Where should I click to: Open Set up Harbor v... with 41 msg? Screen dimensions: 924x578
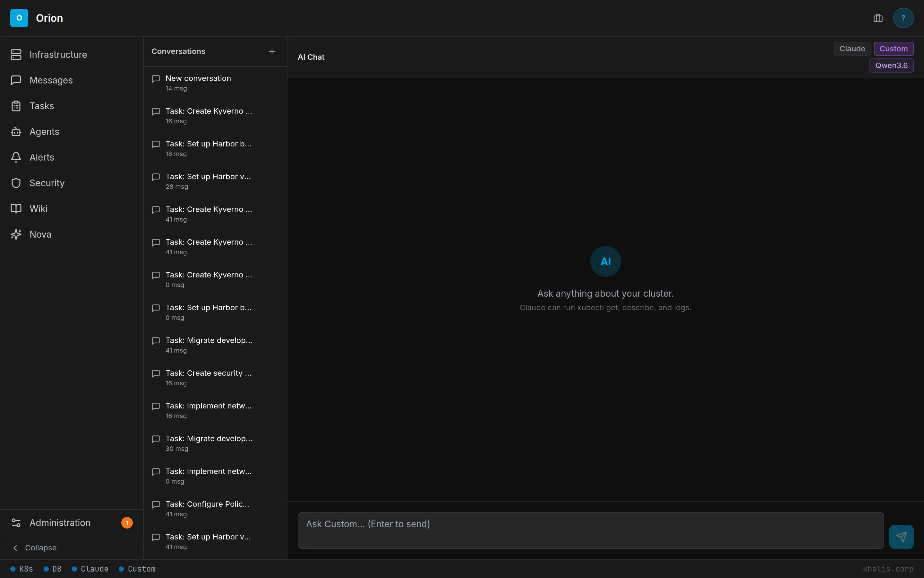click(x=215, y=542)
